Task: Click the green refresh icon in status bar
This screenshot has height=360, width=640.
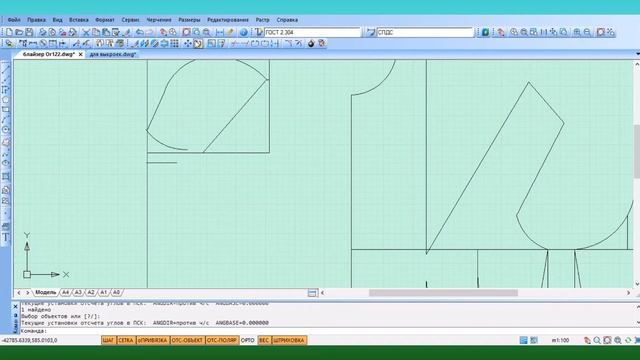Action: pyautogui.click(x=628, y=340)
